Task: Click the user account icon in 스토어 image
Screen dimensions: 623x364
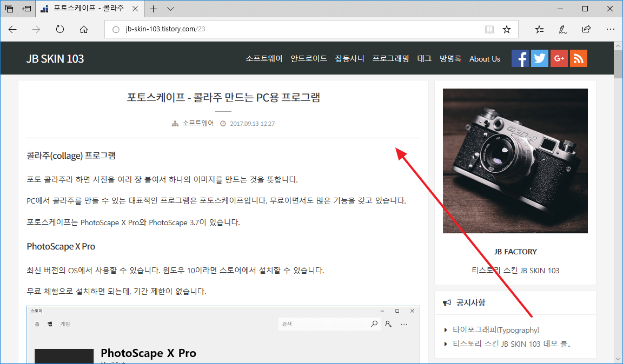Action: 388,324
